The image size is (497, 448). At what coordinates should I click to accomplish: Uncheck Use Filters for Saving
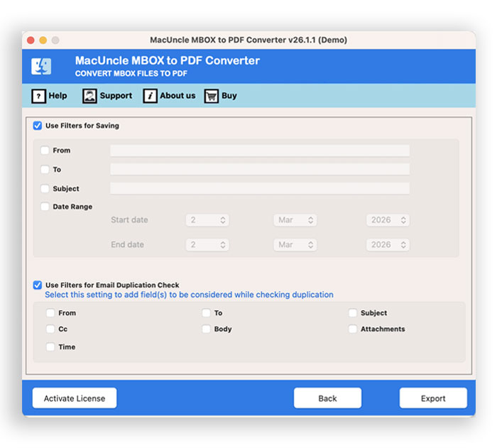tap(38, 126)
